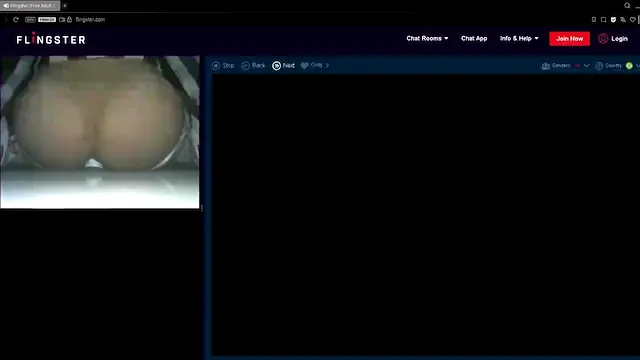The height and width of the screenshot is (360, 640).
Task: Click the translate page icon in address bar
Action: tap(623, 19)
